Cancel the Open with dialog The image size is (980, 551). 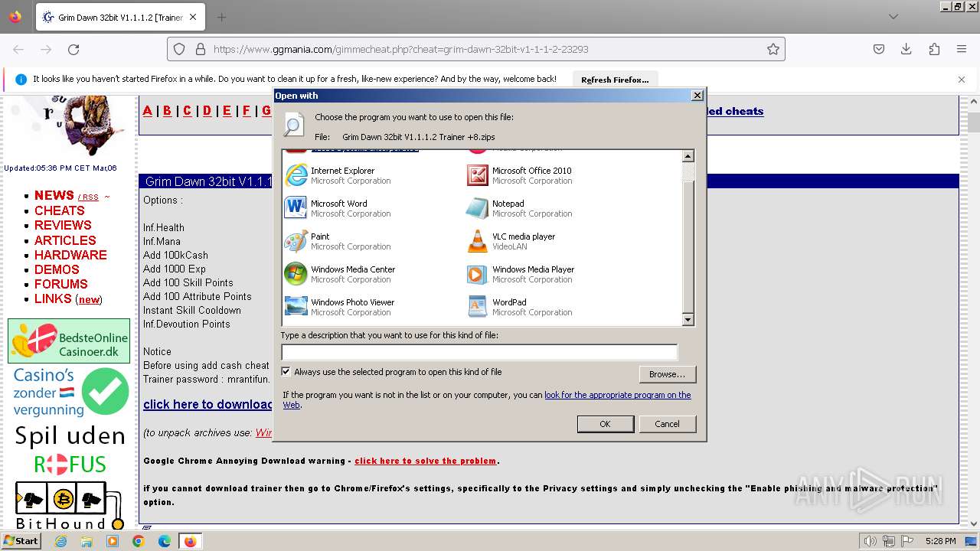[667, 424]
